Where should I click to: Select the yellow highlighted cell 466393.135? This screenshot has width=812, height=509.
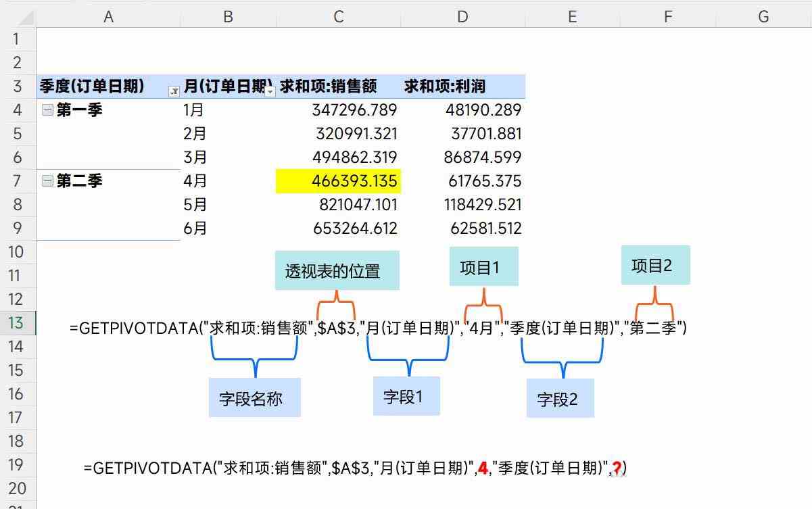[338, 181]
